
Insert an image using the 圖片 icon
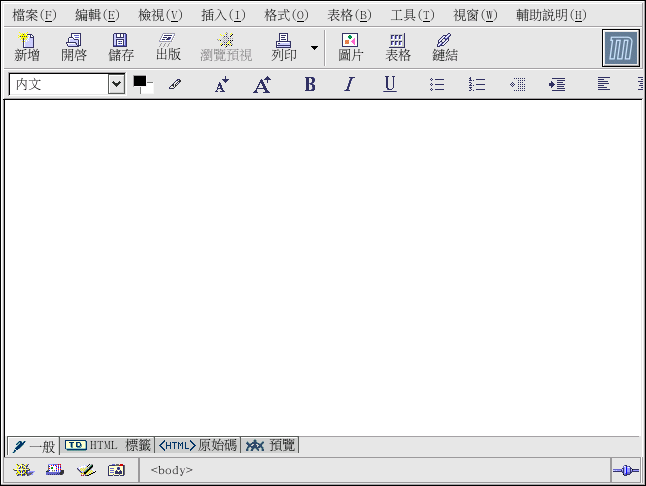pos(350,47)
